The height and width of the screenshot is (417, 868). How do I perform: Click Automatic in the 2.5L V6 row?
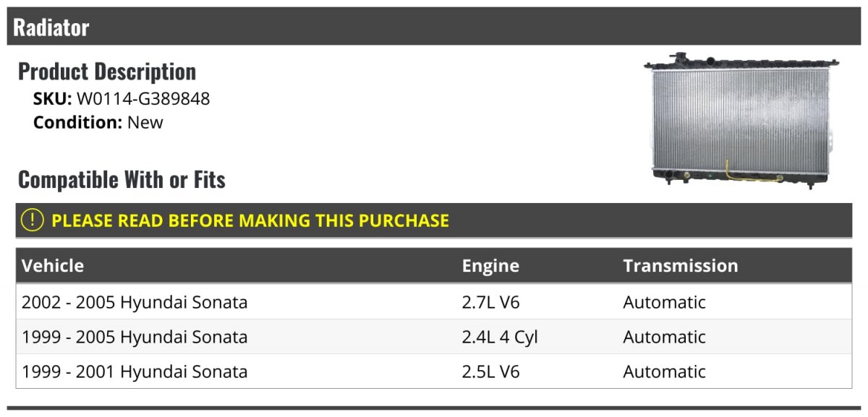pos(664,371)
